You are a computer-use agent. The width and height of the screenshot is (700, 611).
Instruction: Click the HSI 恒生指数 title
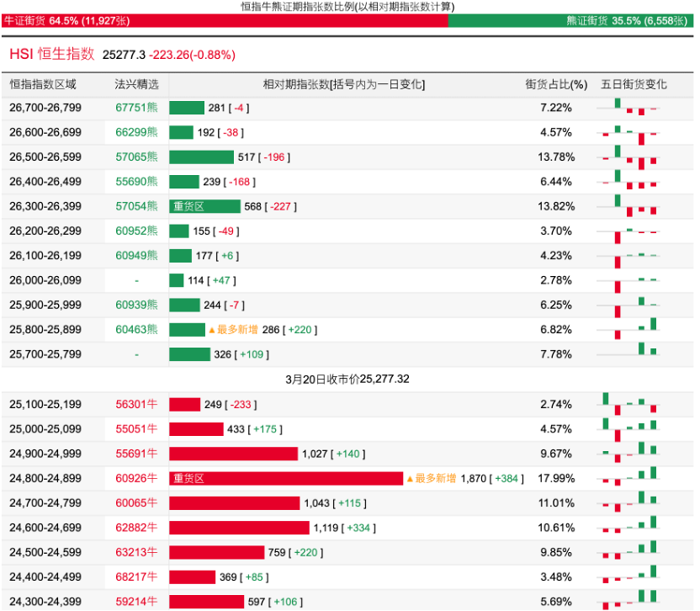tap(52, 54)
